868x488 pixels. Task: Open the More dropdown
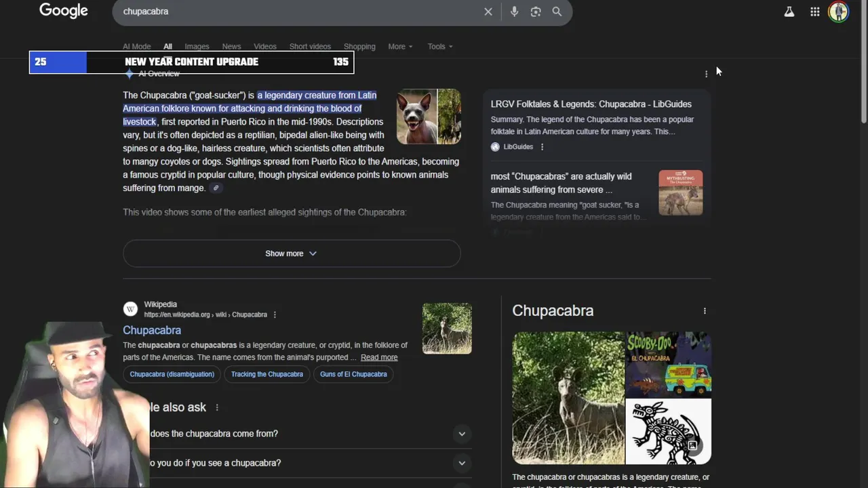pyautogui.click(x=401, y=47)
